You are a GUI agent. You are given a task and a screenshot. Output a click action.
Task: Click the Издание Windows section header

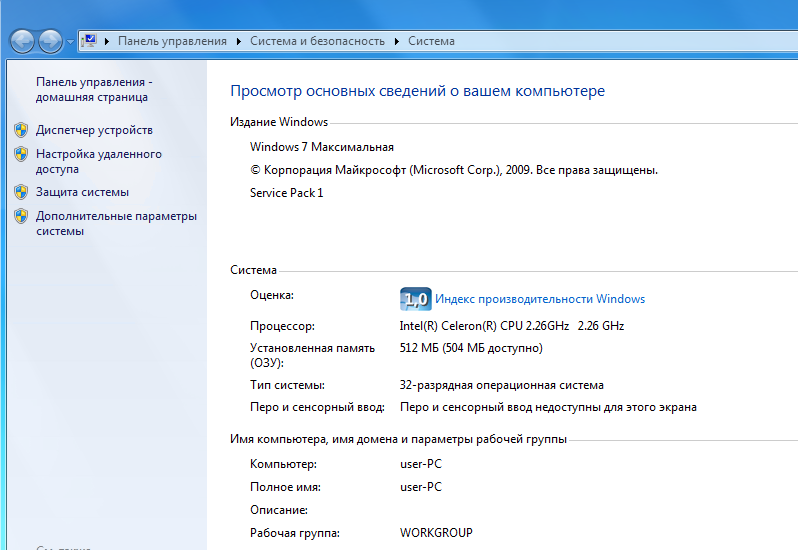(279, 122)
